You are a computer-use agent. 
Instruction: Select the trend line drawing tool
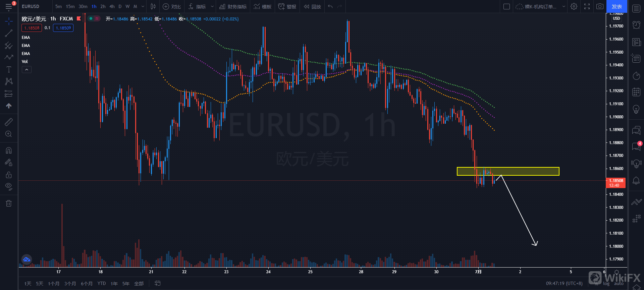tap(9, 33)
